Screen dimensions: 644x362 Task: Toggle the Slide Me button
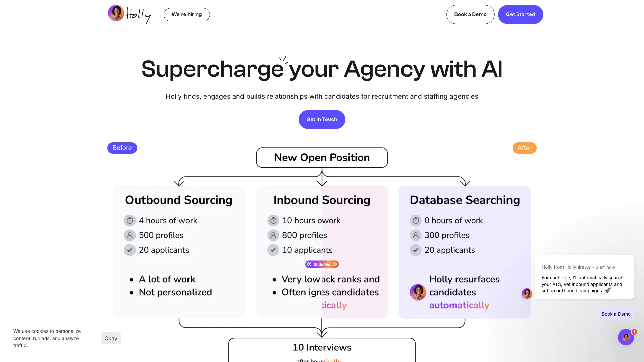click(322, 264)
